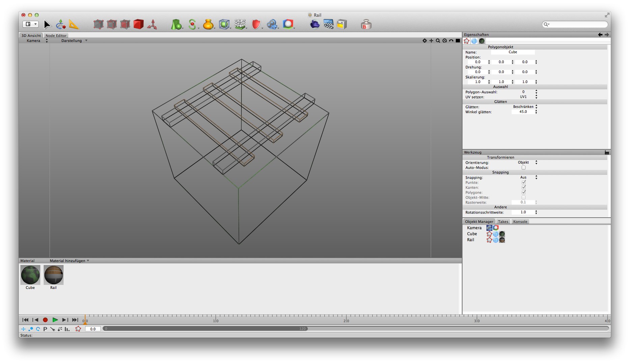Open the Konsole tab
The image size is (630, 364).
520,222
